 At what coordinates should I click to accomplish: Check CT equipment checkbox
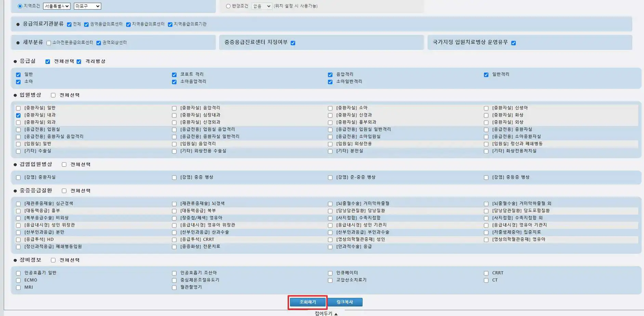[486, 280]
